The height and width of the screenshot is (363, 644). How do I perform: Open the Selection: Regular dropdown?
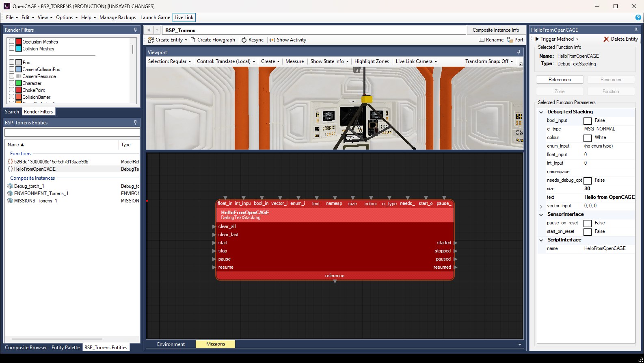pyautogui.click(x=169, y=61)
